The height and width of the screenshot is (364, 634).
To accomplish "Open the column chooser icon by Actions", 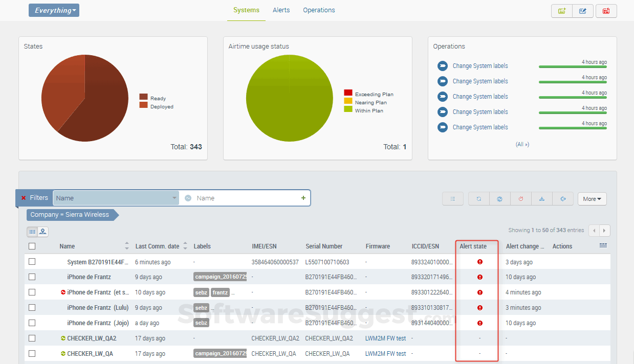I will pyautogui.click(x=603, y=246).
